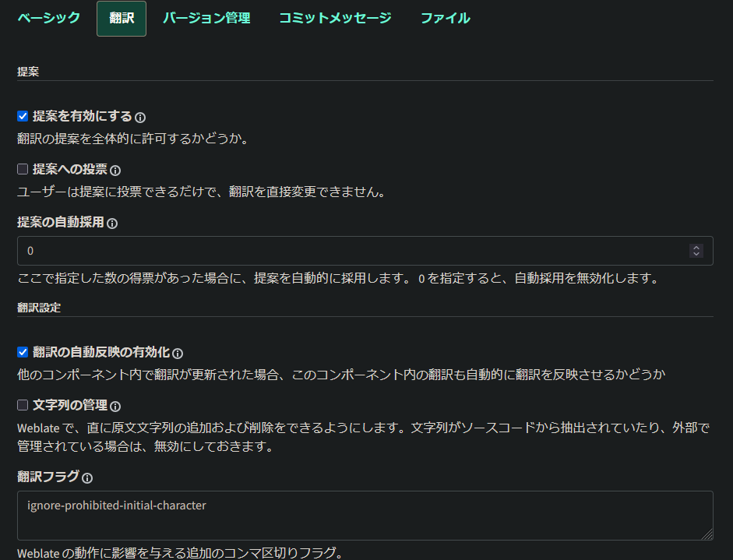The image size is (733, 560).
Task: Click the 提案を有効にする label text
Action: pyautogui.click(x=83, y=116)
